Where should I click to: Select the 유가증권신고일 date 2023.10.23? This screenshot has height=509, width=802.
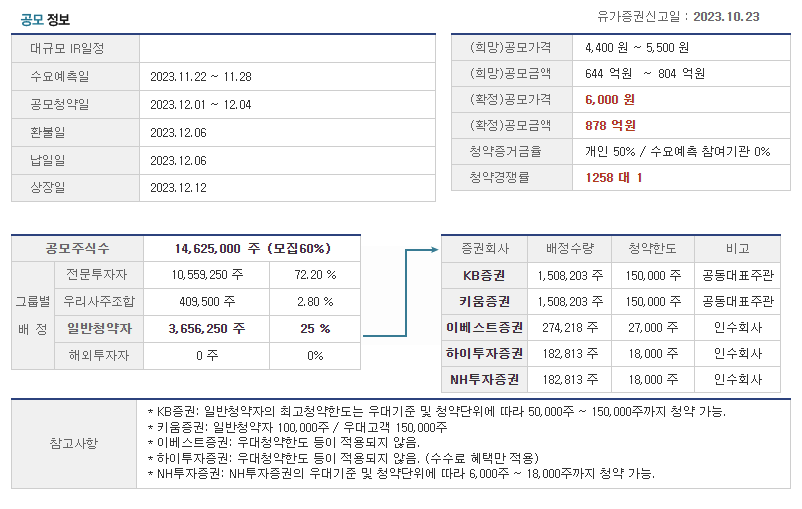(726, 17)
